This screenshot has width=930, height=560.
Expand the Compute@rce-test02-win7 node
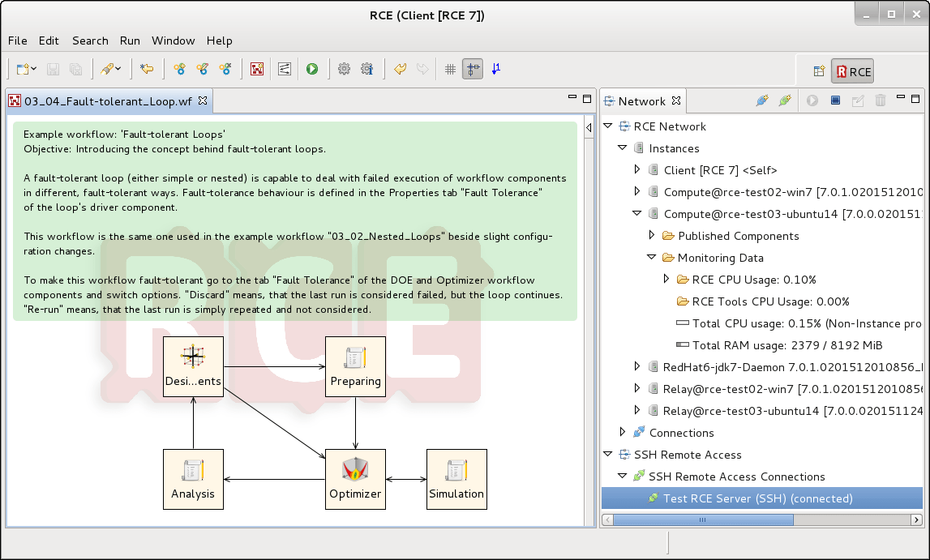[637, 191]
